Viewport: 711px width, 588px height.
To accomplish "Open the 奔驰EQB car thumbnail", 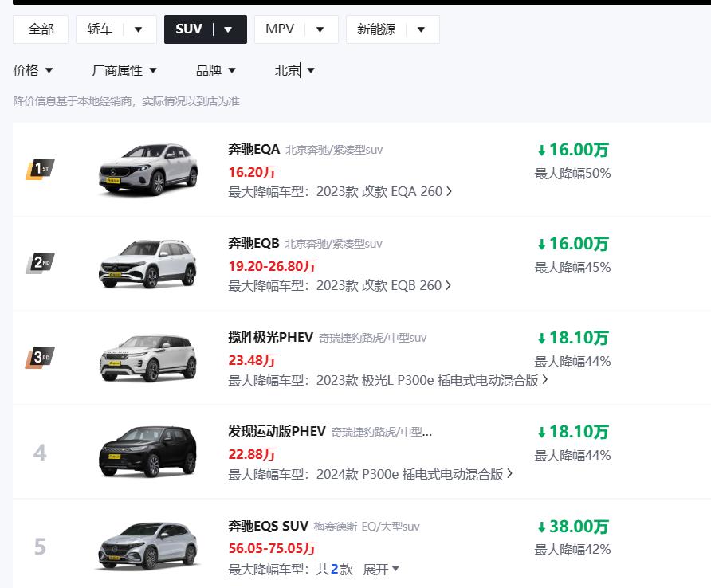I will tap(148, 264).
